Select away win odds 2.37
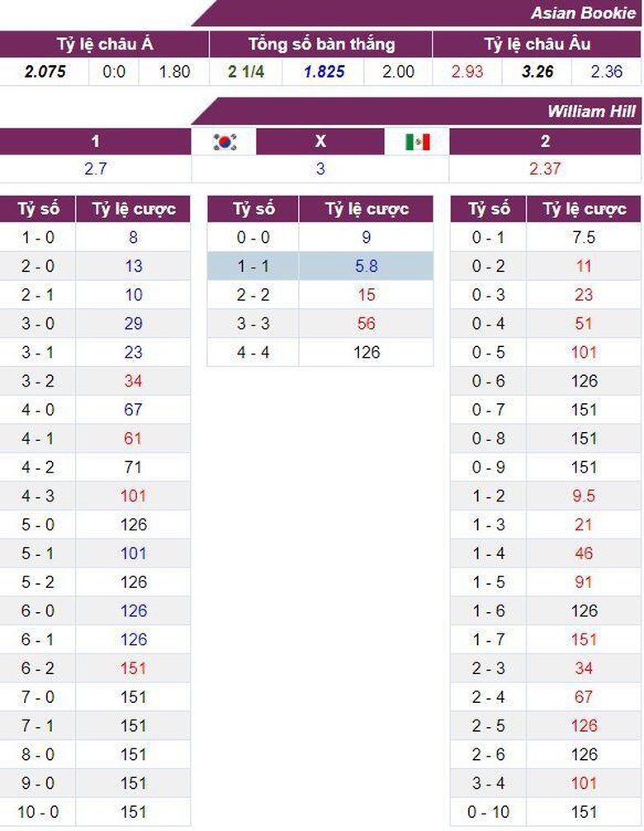This screenshot has height=831, width=644. (x=545, y=169)
